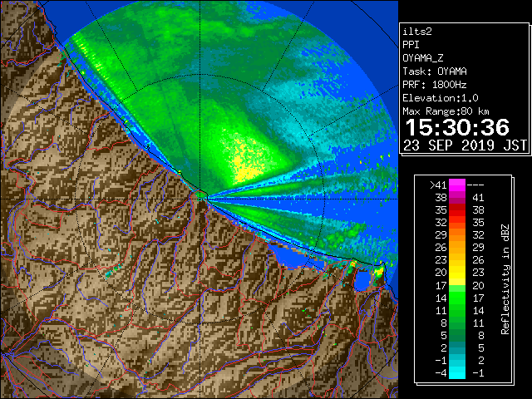Click the 'PRF: 1800Hz' text
This screenshot has height=399, width=532.
click(x=435, y=85)
